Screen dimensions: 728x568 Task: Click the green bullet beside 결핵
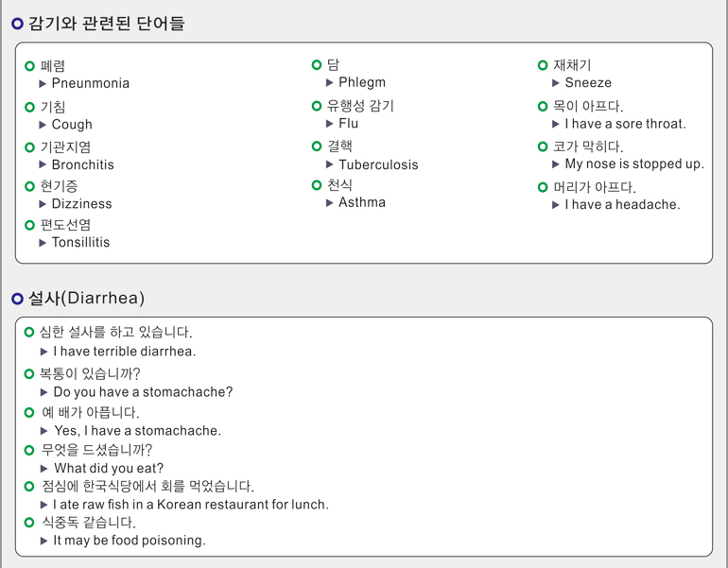point(317,146)
